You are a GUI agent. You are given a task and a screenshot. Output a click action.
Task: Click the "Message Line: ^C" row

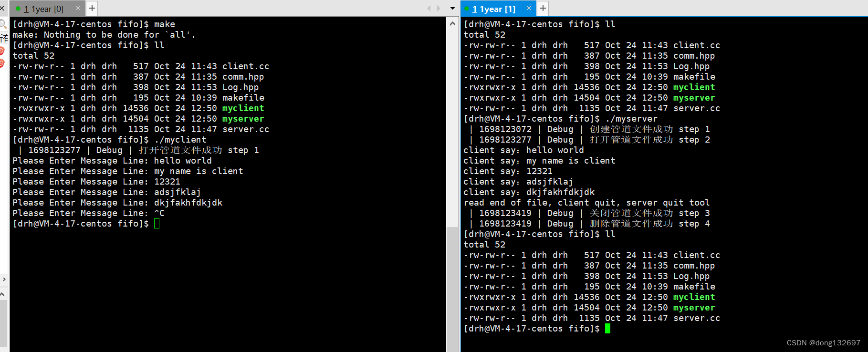[88, 213]
